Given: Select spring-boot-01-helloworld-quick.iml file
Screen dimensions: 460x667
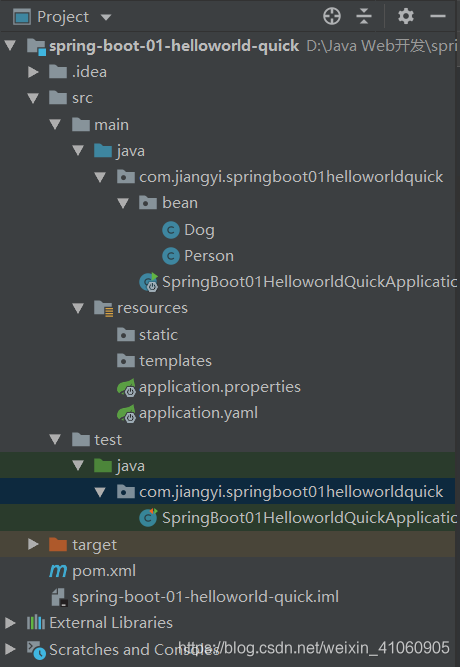Looking at the screenshot, I should pyautogui.click(x=206, y=597).
